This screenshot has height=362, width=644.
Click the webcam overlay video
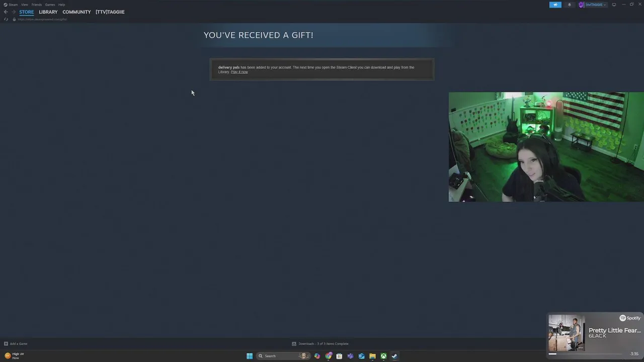pos(546,147)
